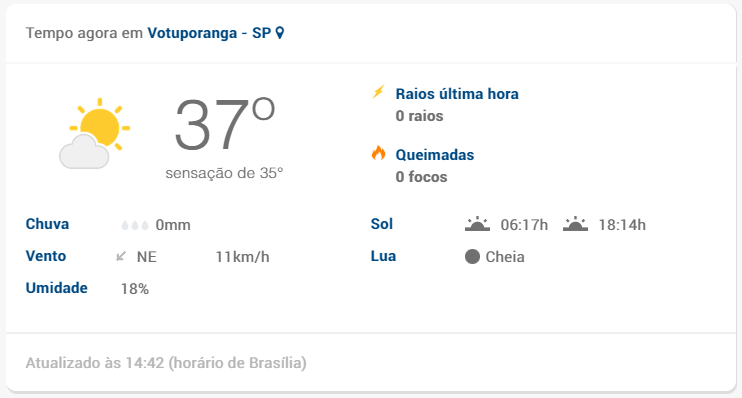Click the lightning bolt icon
This screenshot has height=398, width=742.
click(x=378, y=92)
